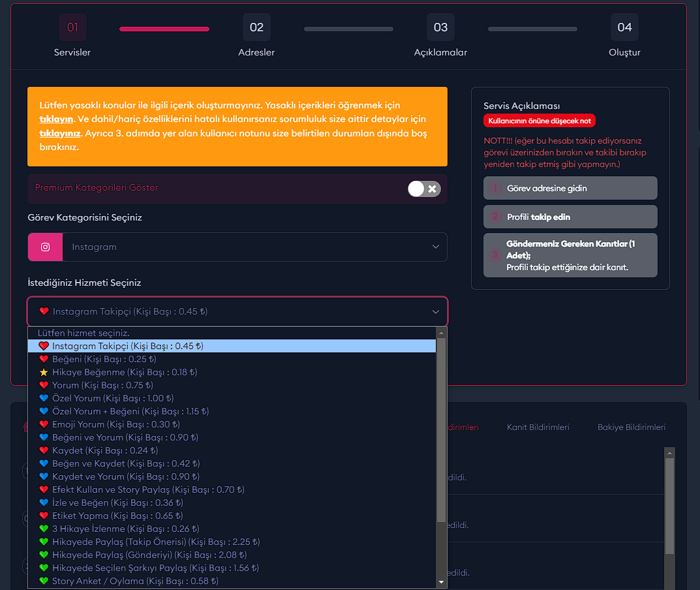Go to step 02 Adresler
Image resolution: width=700 pixels, height=590 pixels.
(256, 35)
